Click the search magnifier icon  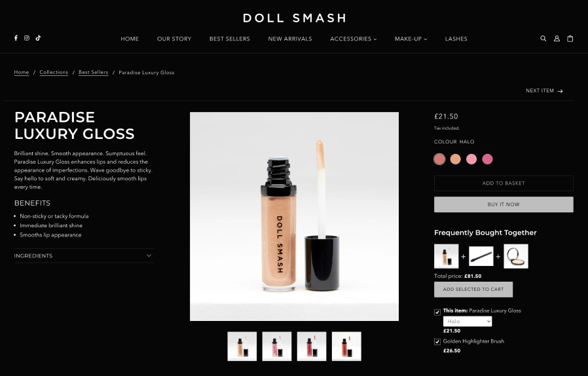click(543, 38)
